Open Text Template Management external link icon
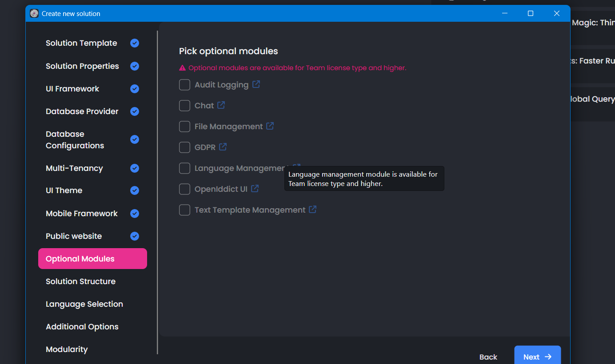The height and width of the screenshot is (364, 615). coord(313,210)
